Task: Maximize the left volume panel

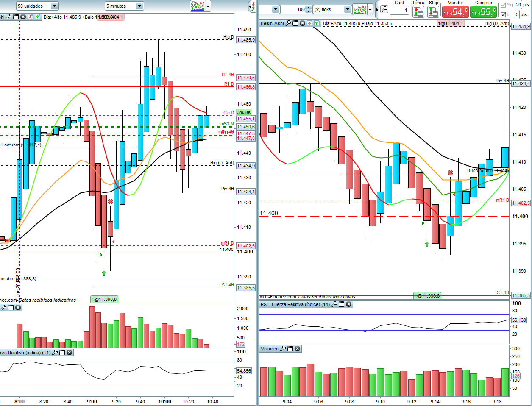Action: click(11, 307)
